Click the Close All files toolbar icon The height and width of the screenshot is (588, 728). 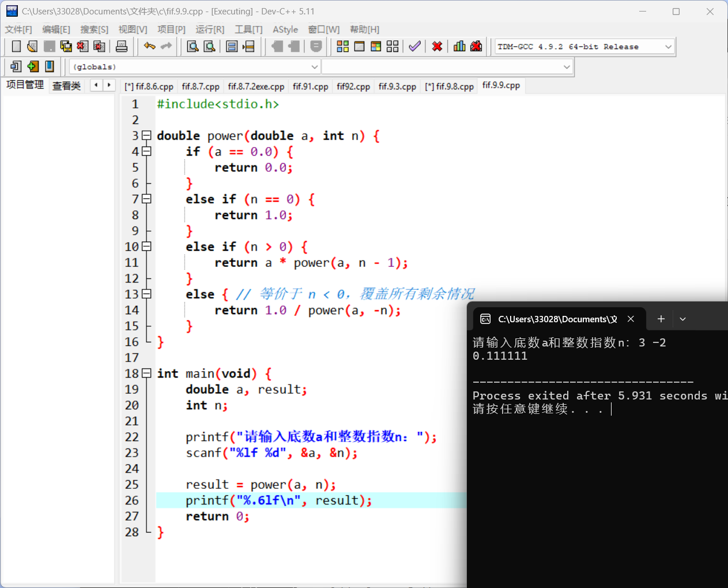[99, 46]
